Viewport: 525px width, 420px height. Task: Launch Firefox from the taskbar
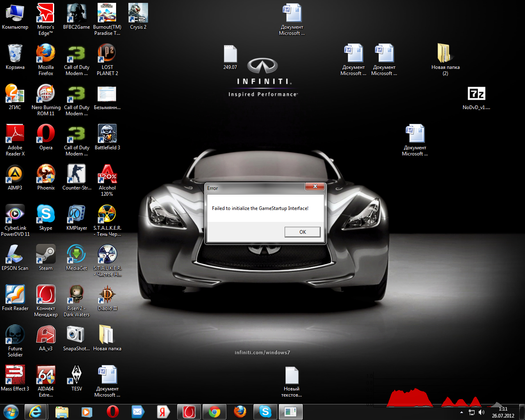[x=240, y=411]
